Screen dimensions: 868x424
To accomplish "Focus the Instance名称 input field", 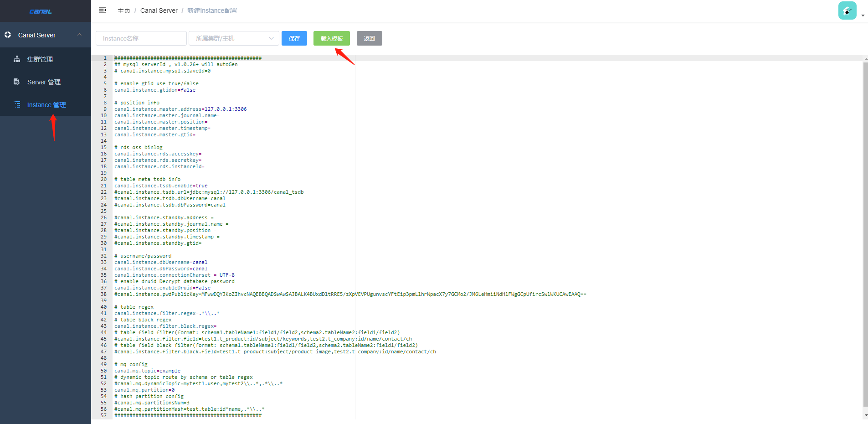I will pyautogui.click(x=141, y=38).
